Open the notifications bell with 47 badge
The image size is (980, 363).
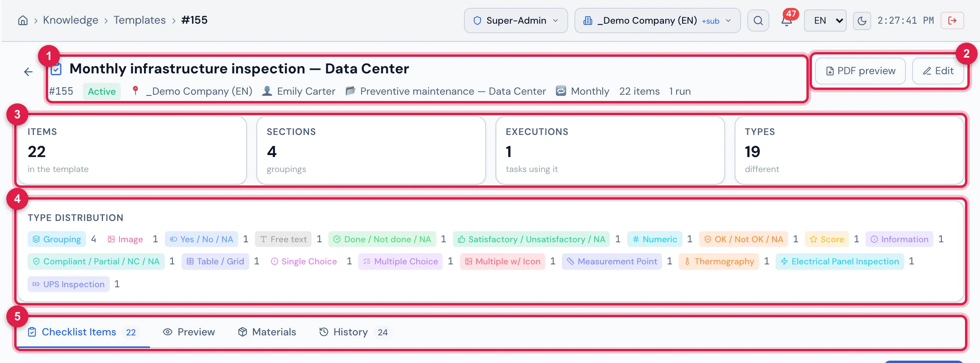point(787,21)
